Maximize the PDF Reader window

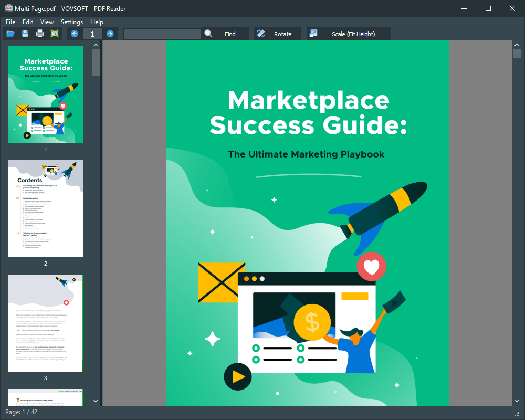point(488,8)
